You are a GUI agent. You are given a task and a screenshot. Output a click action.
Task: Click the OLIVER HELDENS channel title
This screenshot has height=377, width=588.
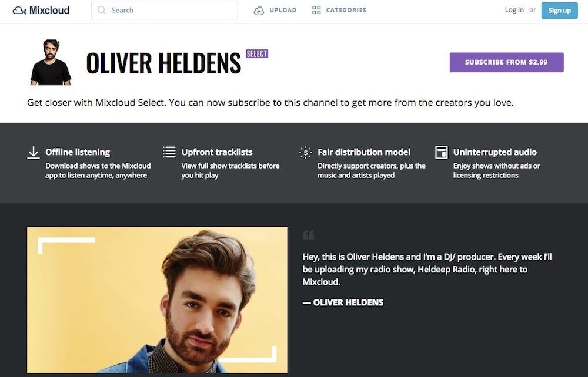(x=163, y=63)
